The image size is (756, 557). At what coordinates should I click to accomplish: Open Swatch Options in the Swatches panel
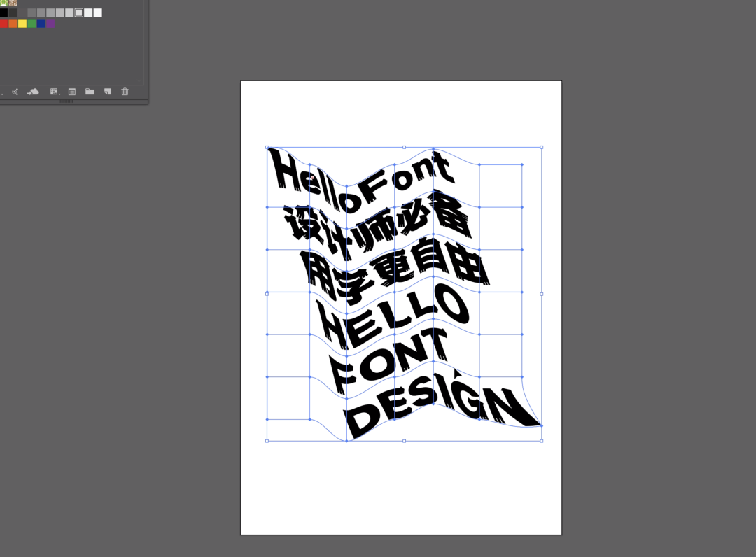(71, 92)
